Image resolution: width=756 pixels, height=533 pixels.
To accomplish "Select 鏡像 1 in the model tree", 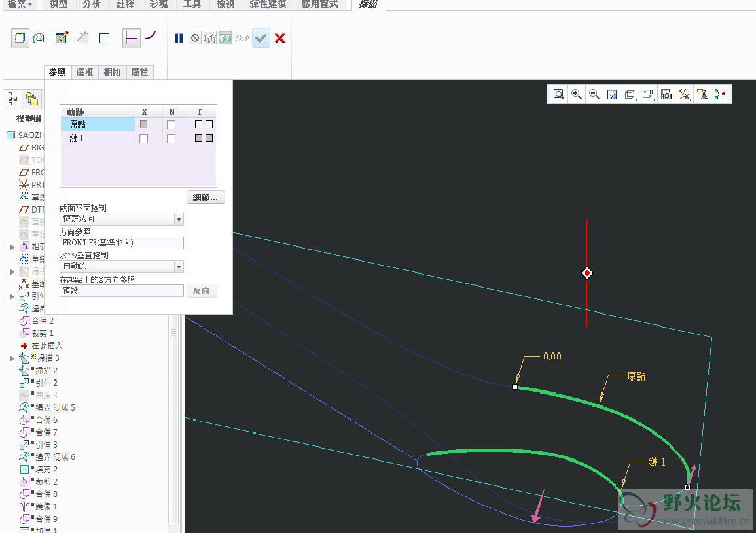I will tap(39, 507).
